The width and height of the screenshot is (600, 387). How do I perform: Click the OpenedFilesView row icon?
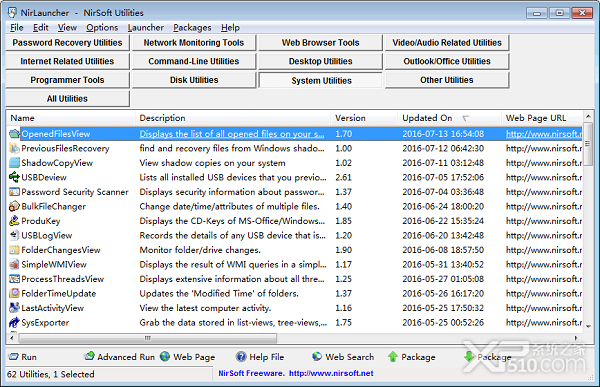tap(14, 134)
